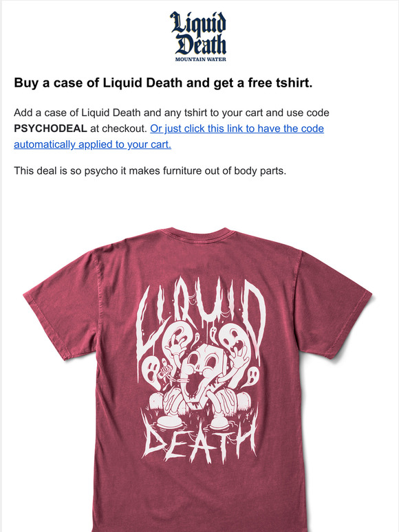
Task: Open the maroon t-shirt product image
Action: [x=197, y=379]
